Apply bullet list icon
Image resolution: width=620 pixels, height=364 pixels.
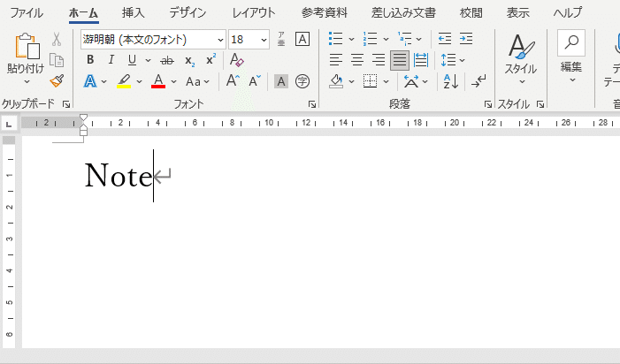335,39
